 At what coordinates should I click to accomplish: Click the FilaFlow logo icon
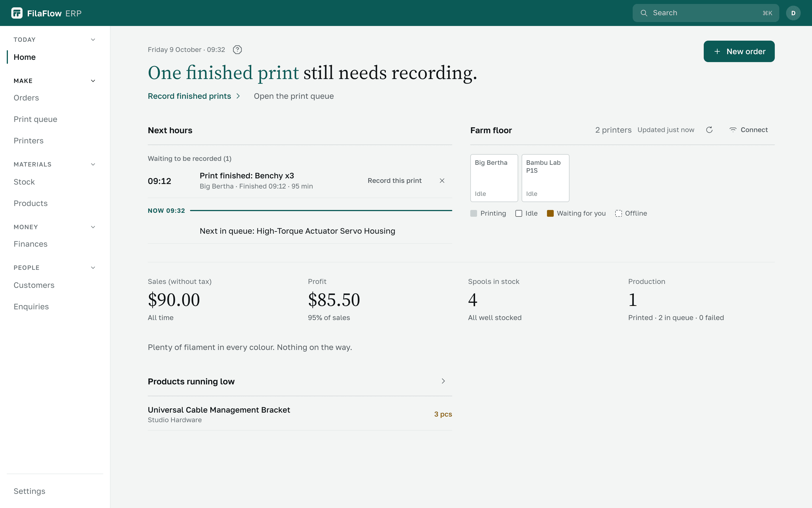17,13
